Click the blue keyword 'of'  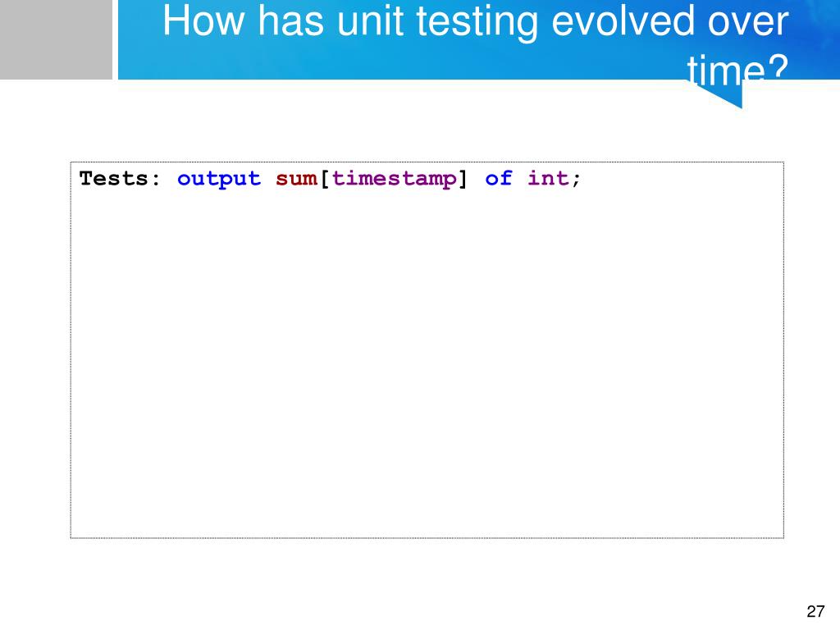(x=499, y=178)
